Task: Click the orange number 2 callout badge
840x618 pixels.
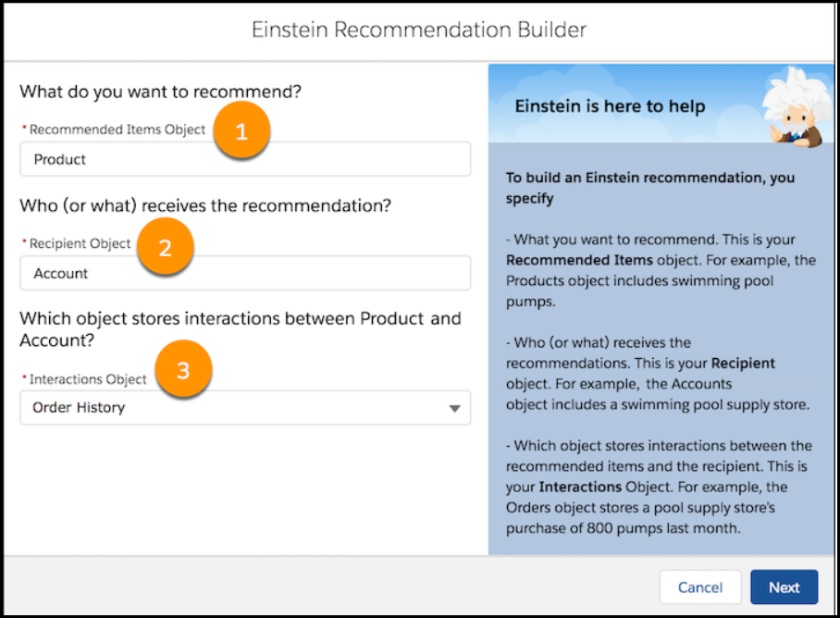Action: (x=165, y=247)
